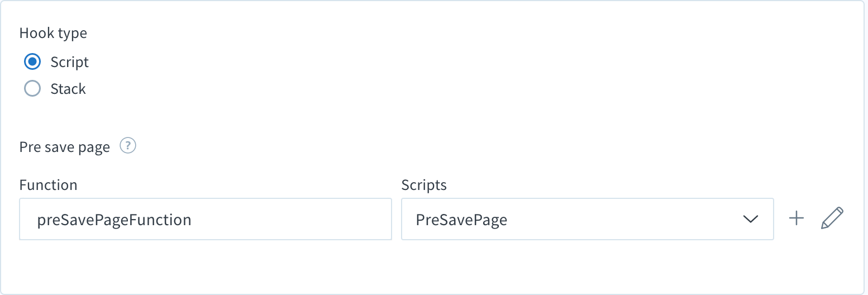Choose the Stack label text option
Image resolution: width=868 pixels, height=295 pixels.
68,89
